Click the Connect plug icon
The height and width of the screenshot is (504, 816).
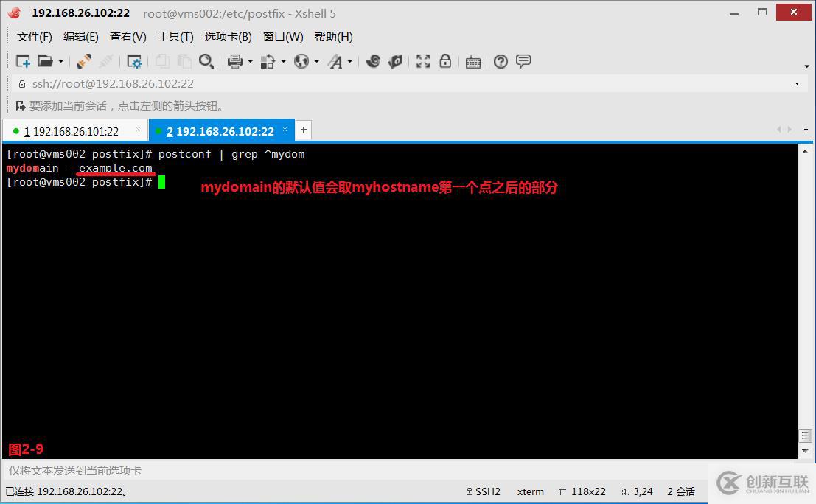click(x=83, y=61)
